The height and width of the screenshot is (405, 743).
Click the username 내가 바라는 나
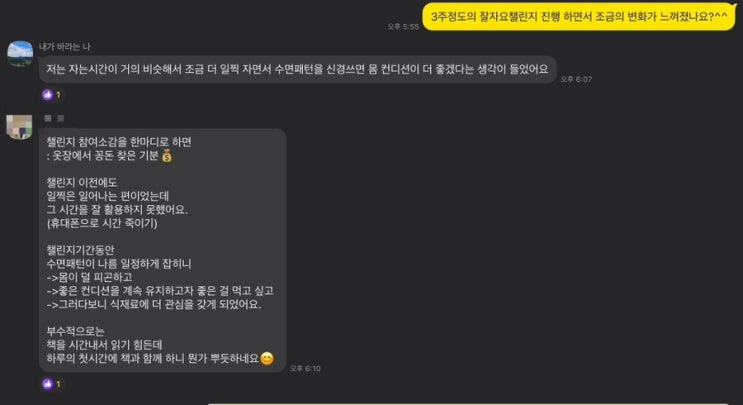(64, 46)
